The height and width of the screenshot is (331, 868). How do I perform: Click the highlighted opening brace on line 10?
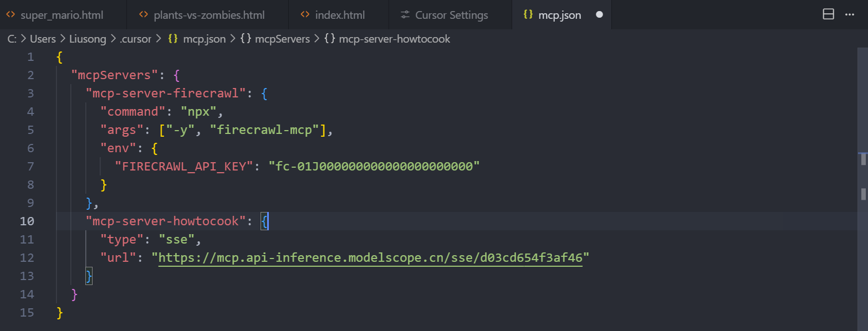pos(265,222)
